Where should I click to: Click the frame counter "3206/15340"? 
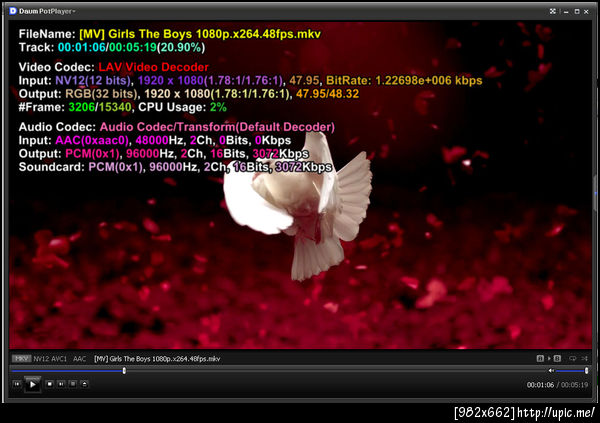[x=100, y=107]
